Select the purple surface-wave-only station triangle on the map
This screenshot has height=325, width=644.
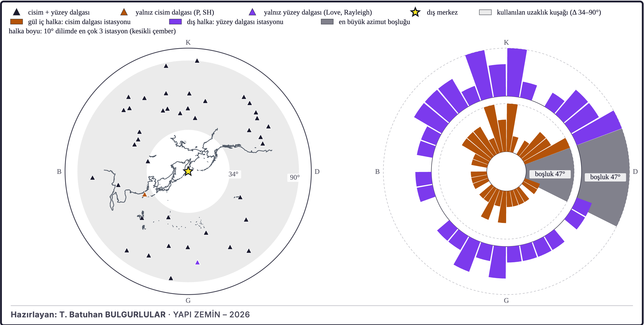[x=198, y=262]
